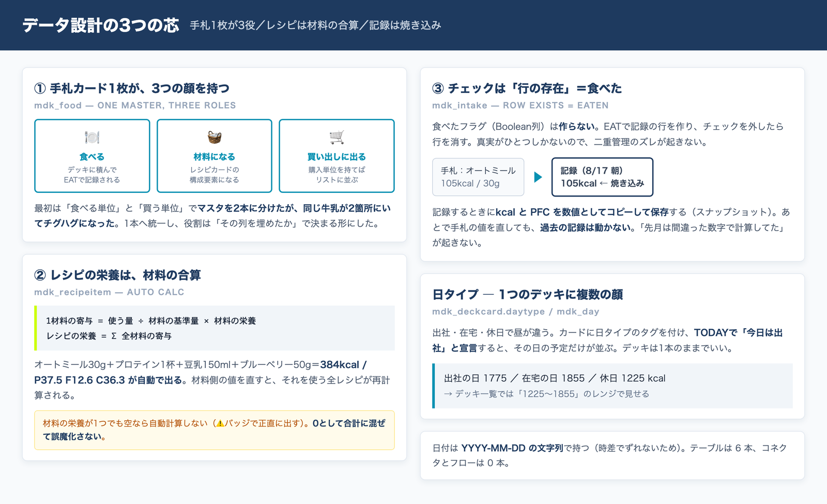Click the 手札：オートミール card
The width and height of the screenshot is (827, 504).
click(x=478, y=177)
